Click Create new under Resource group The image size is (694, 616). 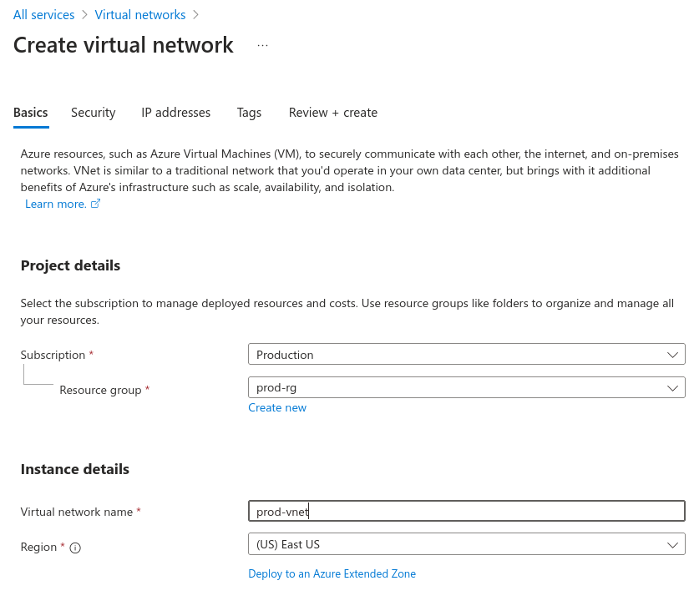[x=277, y=408]
